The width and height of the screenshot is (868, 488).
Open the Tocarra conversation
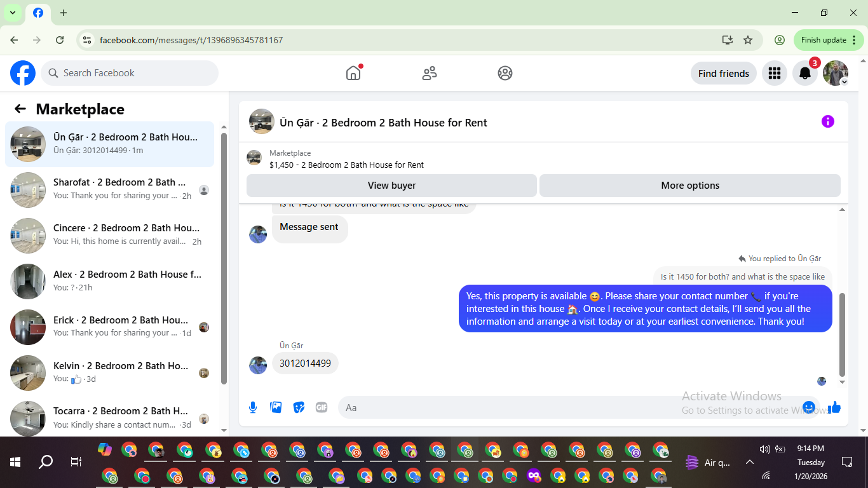[109, 417]
